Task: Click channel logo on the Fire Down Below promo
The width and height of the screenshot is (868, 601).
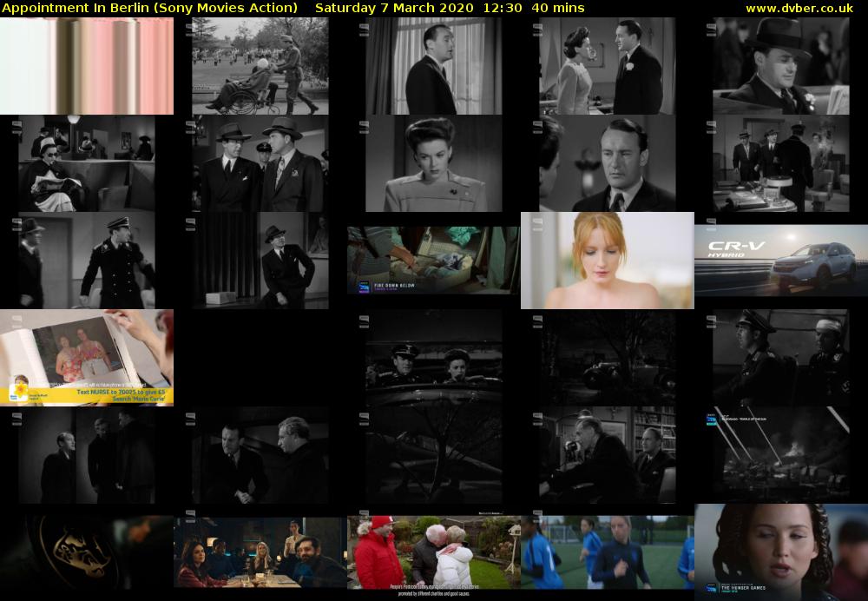Action: (x=365, y=287)
